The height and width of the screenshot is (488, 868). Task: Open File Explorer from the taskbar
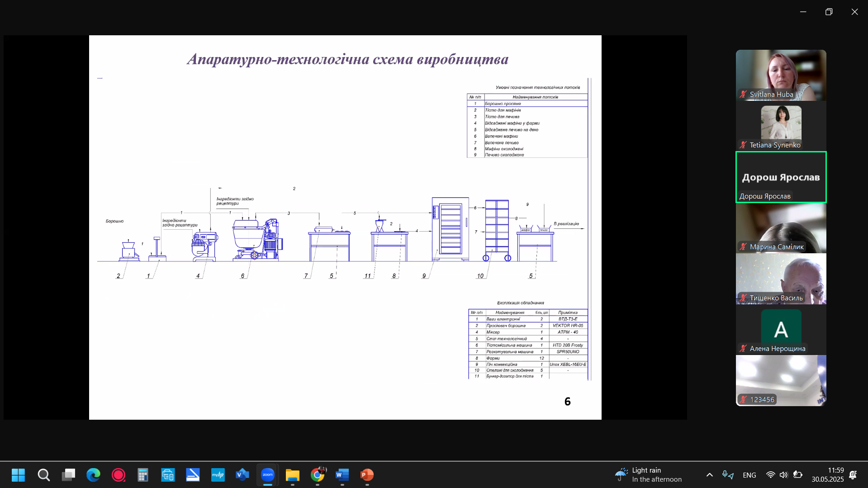tap(292, 475)
